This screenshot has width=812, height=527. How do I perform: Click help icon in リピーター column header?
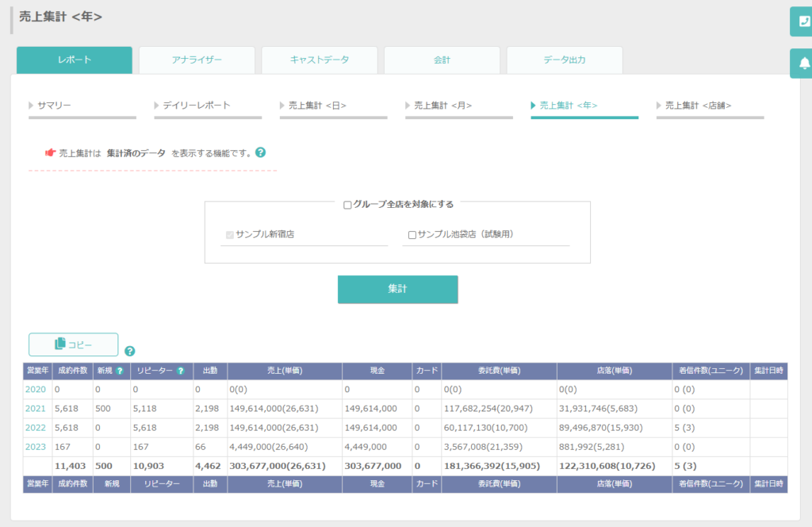181,371
